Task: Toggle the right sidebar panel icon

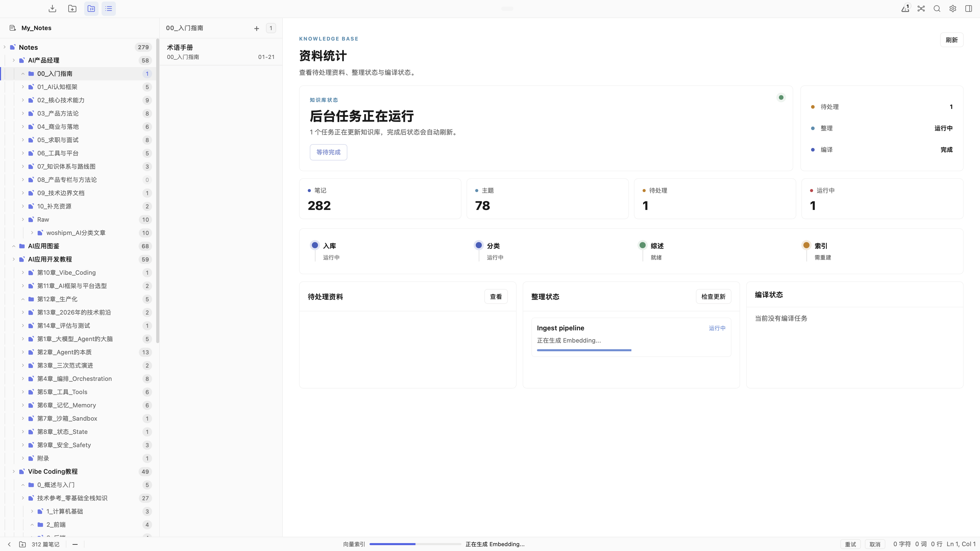Action: [969, 8]
